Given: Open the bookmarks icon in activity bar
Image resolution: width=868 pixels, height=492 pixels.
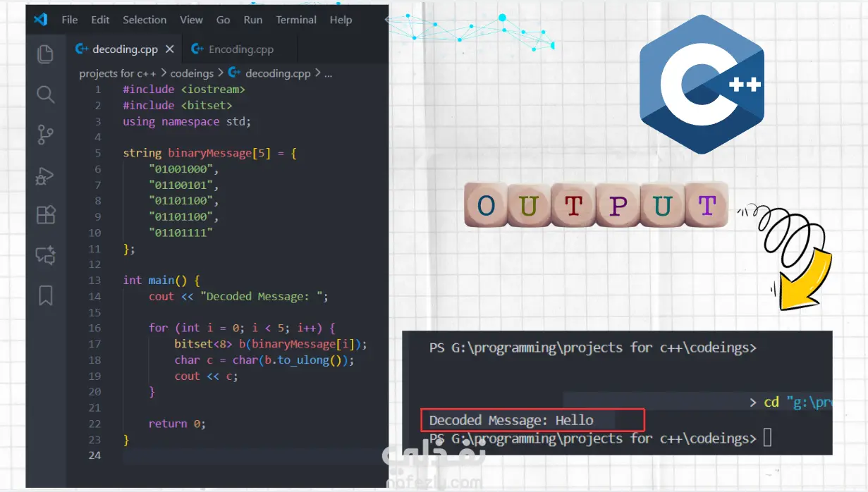Looking at the screenshot, I should (x=45, y=295).
